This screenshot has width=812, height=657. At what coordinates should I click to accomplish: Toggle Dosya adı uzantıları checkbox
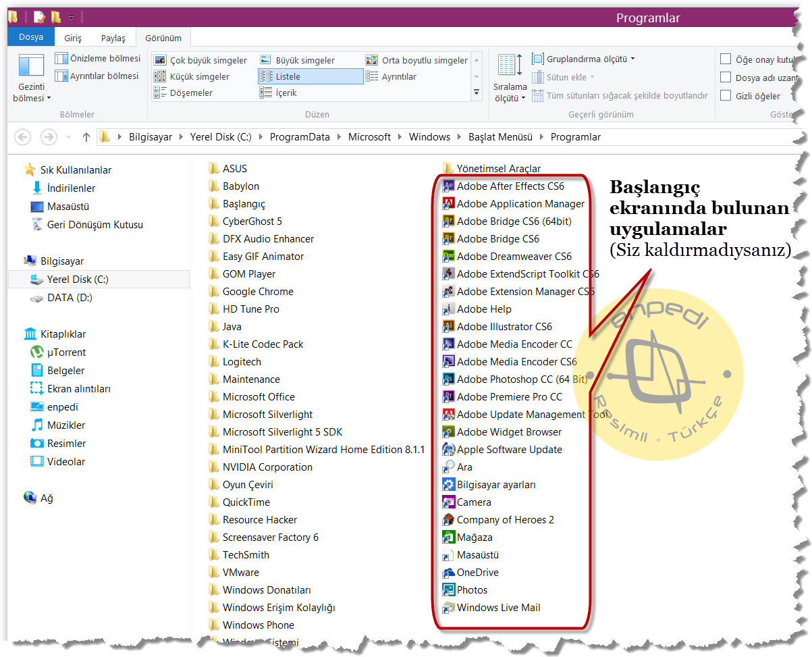[726, 78]
